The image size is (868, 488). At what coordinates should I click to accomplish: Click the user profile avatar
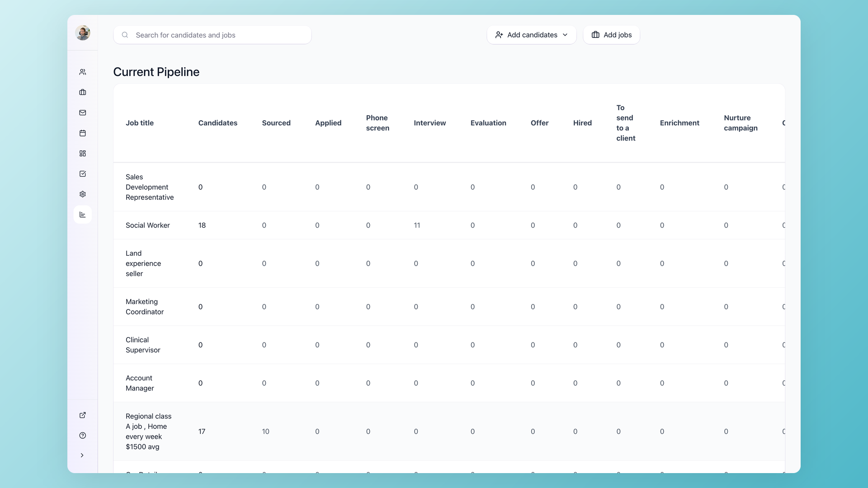coord(83,33)
